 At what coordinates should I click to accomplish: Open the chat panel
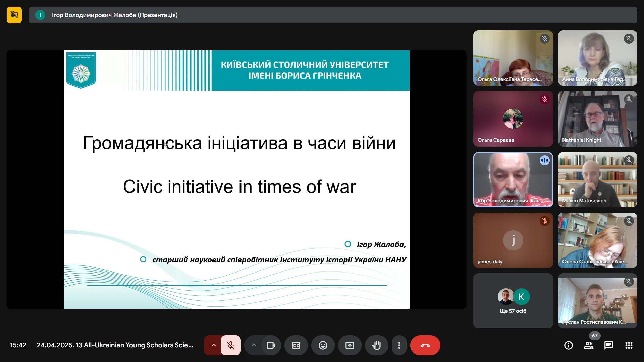pos(609,345)
